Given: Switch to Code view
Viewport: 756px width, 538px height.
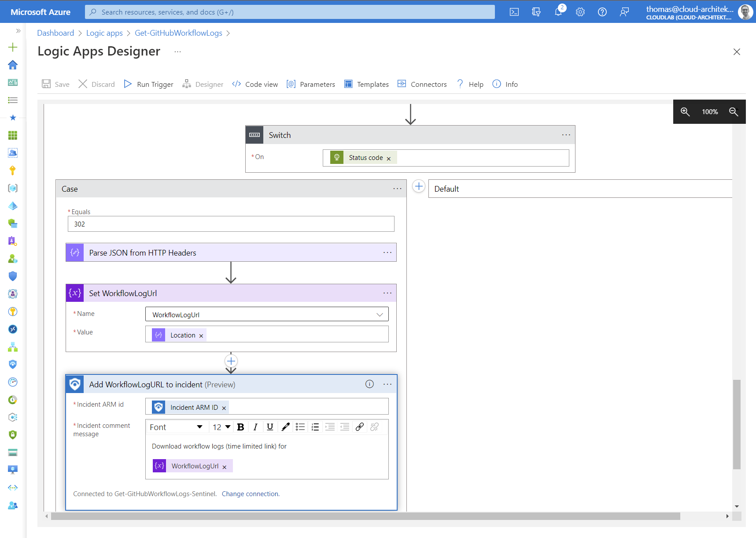Looking at the screenshot, I should 255,84.
